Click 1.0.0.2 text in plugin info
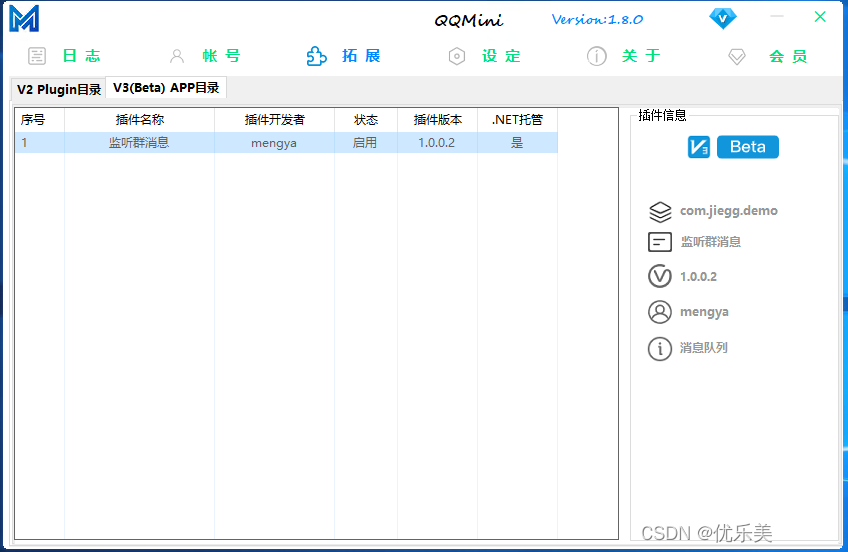The width and height of the screenshot is (848, 552). point(698,277)
